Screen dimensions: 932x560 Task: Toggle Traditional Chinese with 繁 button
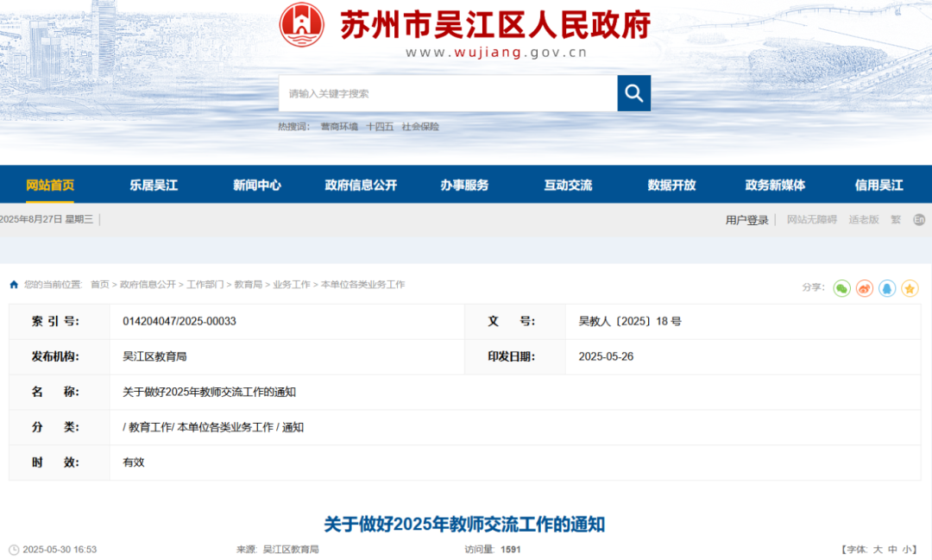click(x=896, y=219)
